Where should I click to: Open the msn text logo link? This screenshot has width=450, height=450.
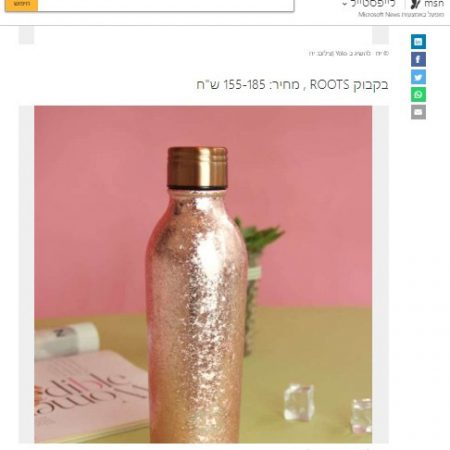(434, 4)
